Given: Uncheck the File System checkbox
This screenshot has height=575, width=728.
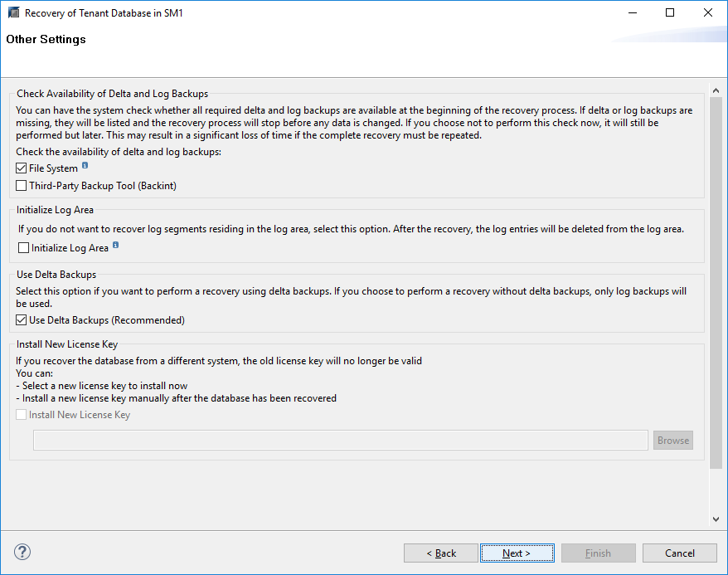Looking at the screenshot, I should (22, 168).
